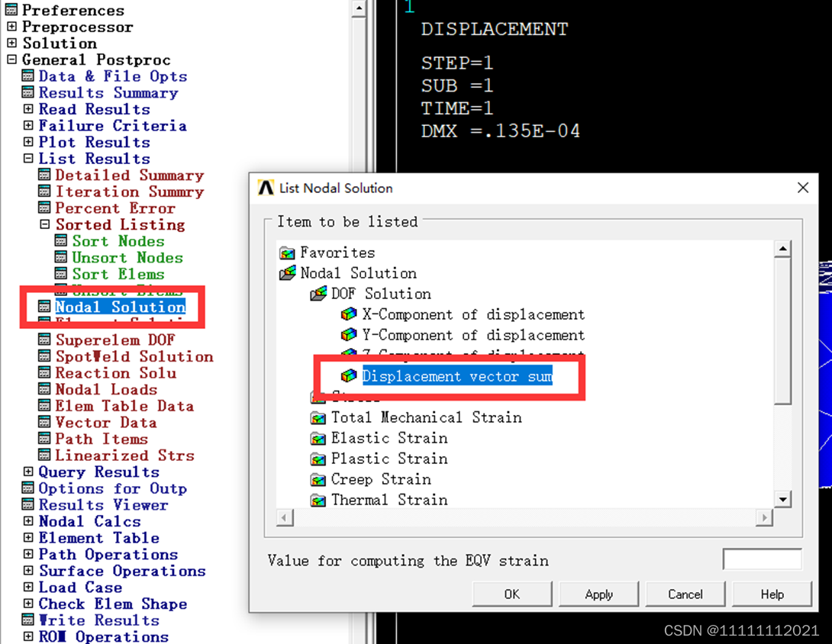Open Nodal Solution in List Results
This screenshot has height=644, width=832.
click(x=120, y=307)
